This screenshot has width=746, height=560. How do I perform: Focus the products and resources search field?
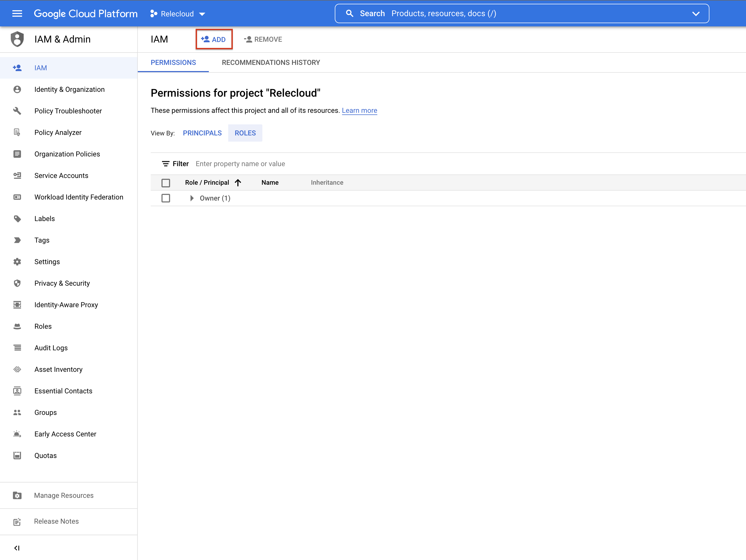[522, 13]
